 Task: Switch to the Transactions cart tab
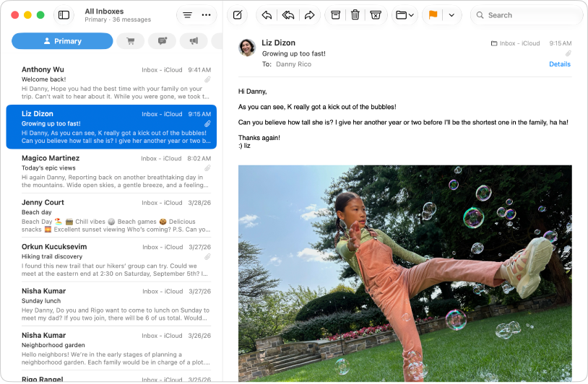131,41
